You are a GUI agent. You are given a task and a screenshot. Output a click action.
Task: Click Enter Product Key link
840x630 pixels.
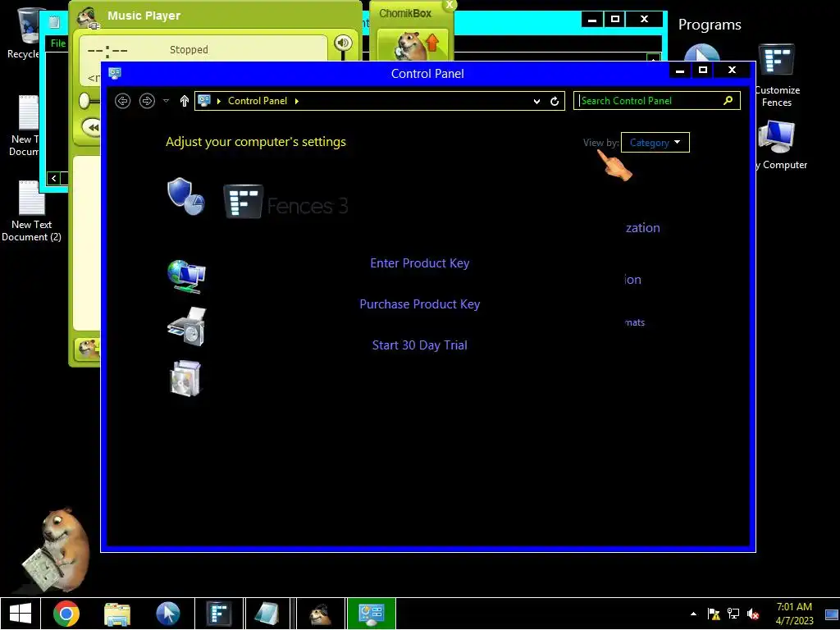pyautogui.click(x=419, y=263)
